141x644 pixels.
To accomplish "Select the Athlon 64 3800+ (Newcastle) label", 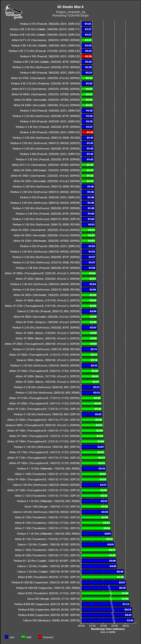I will coord(47,100).
